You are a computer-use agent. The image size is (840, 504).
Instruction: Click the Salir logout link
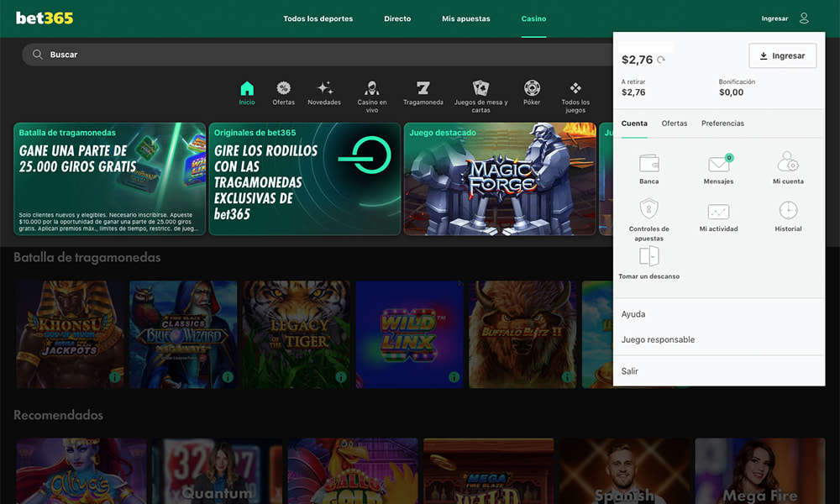pyautogui.click(x=630, y=371)
